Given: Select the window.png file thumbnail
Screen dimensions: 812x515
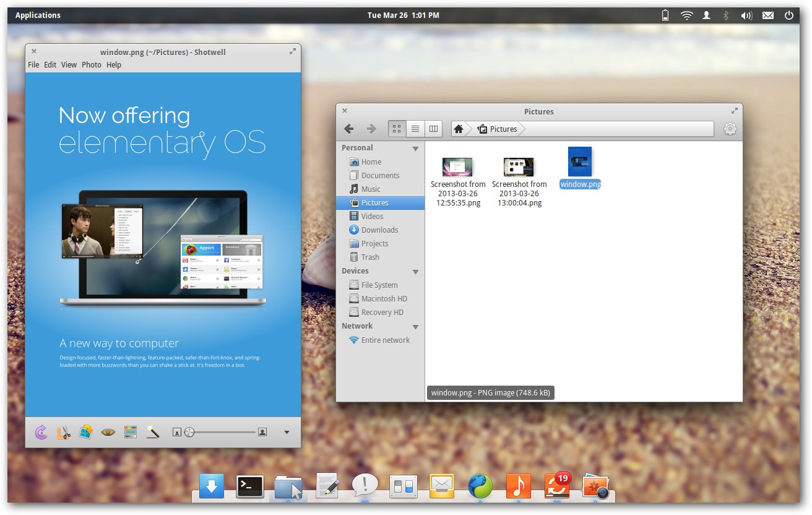Looking at the screenshot, I should [580, 162].
